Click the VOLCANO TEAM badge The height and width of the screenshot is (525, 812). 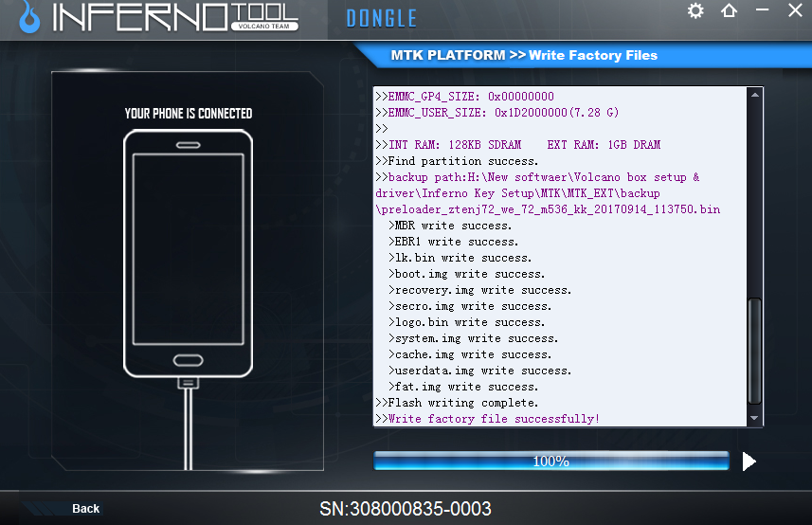[264, 26]
